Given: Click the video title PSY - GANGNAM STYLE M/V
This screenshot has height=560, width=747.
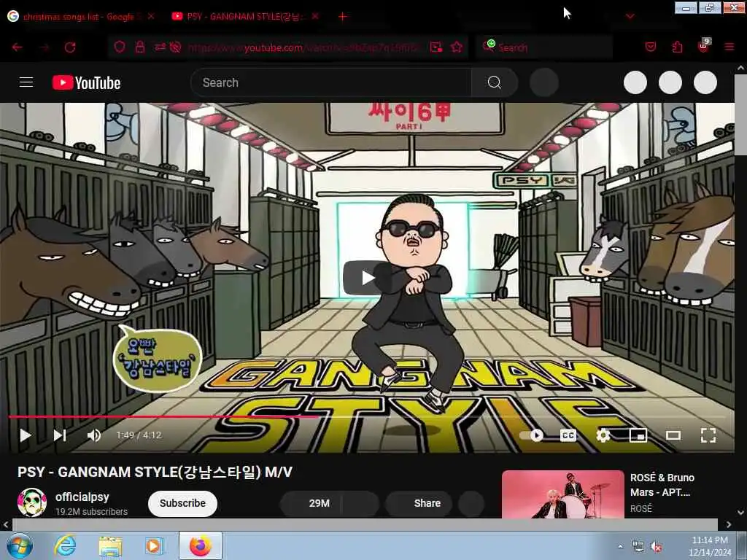Looking at the screenshot, I should (x=155, y=472).
